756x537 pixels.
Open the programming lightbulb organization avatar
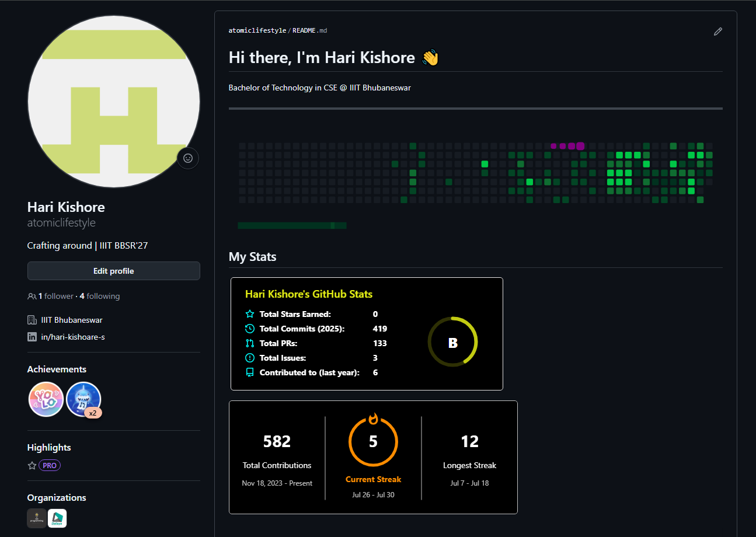tap(36, 518)
